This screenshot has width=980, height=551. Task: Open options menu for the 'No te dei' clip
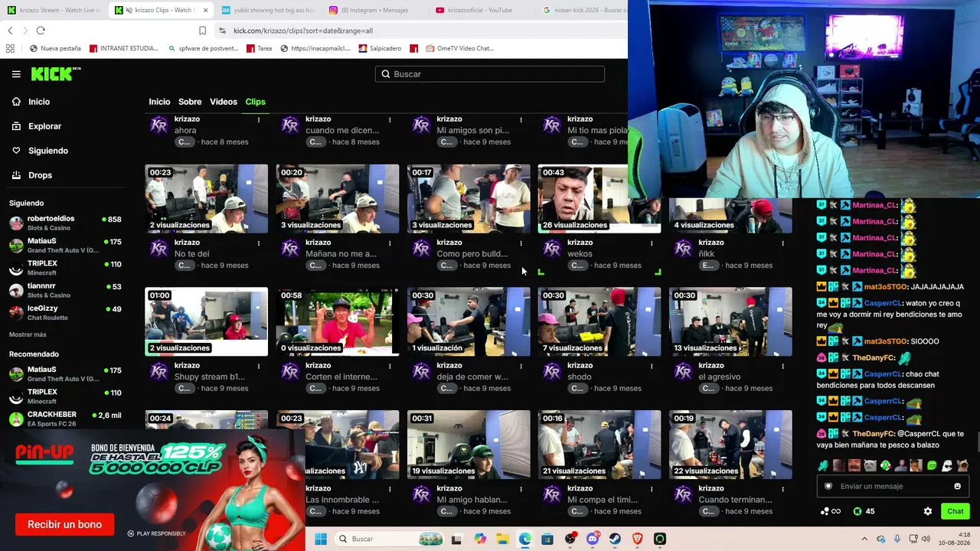[259, 243]
